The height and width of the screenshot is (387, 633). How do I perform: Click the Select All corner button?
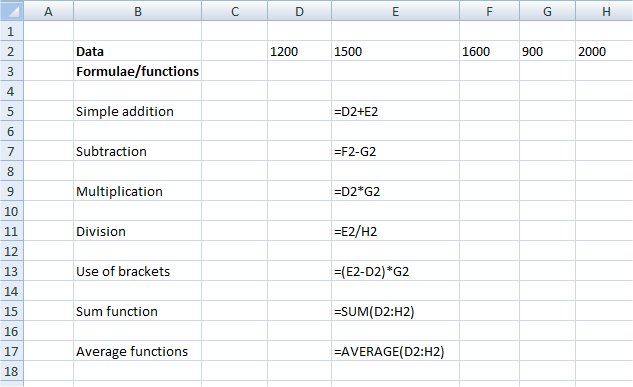[12, 11]
